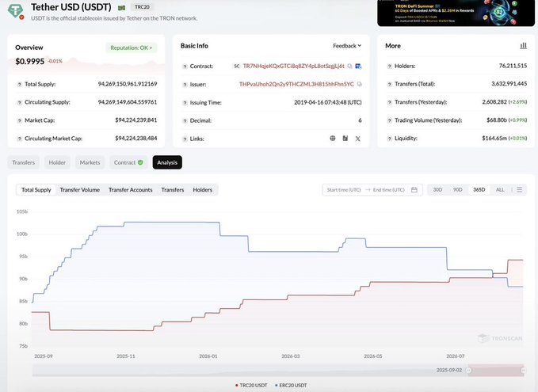
Task: Toggle ERC20 USDT series in chart legend
Action: click(x=291, y=385)
